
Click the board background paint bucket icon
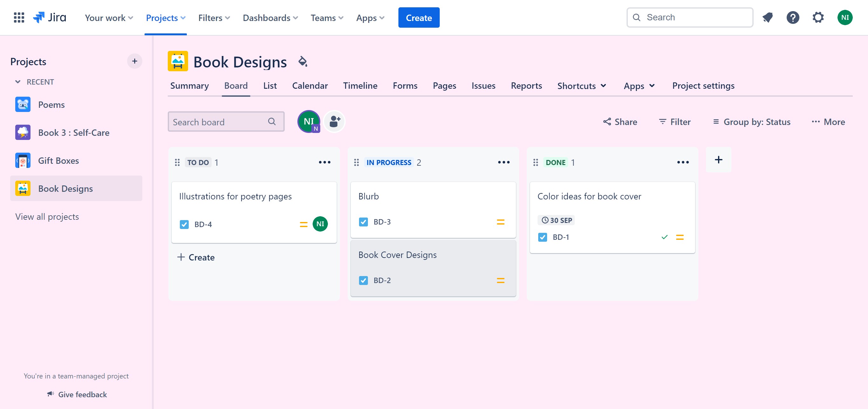pos(302,62)
